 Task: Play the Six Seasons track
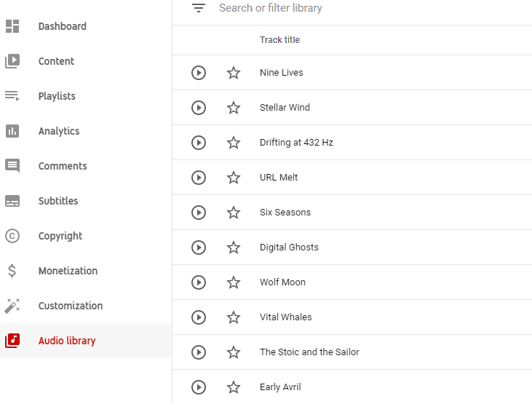pos(199,213)
